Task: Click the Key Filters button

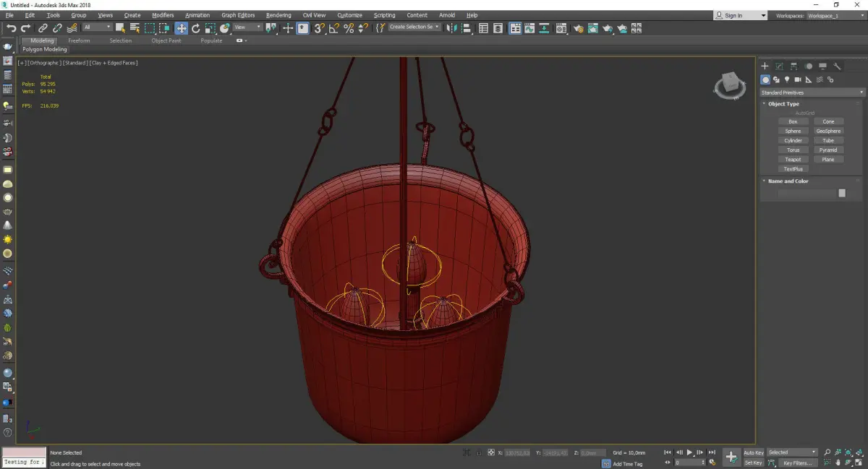Action: tap(797, 462)
